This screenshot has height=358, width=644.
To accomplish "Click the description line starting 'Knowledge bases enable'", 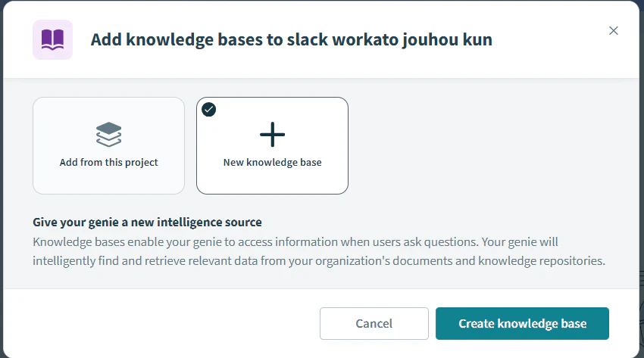I will (x=295, y=242).
